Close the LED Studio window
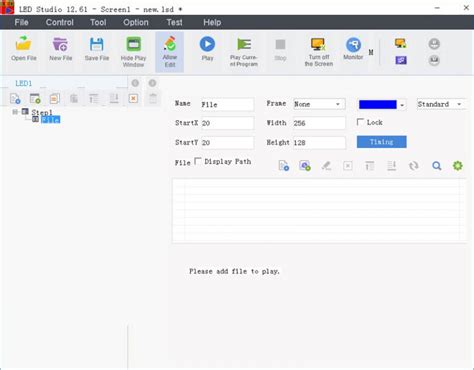 [x=466, y=8]
